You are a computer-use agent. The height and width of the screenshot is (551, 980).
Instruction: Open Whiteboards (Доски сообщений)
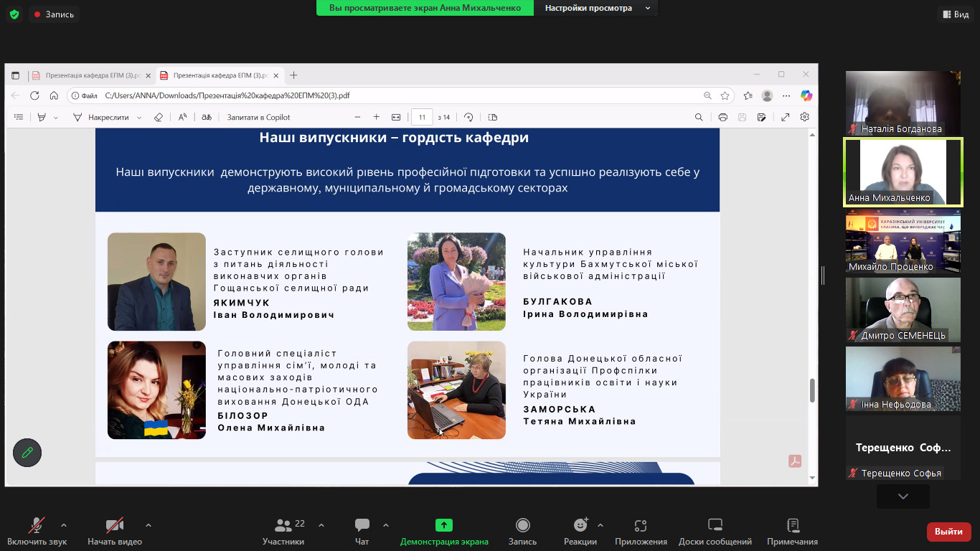715,530
